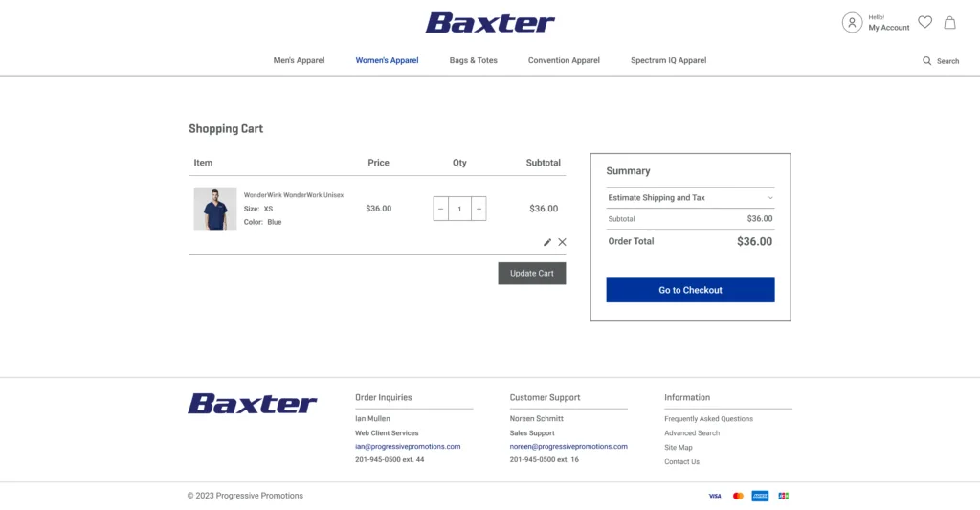980x510 pixels.
Task: Open Frequently Asked Questions
Action: [x=708, y=419]
